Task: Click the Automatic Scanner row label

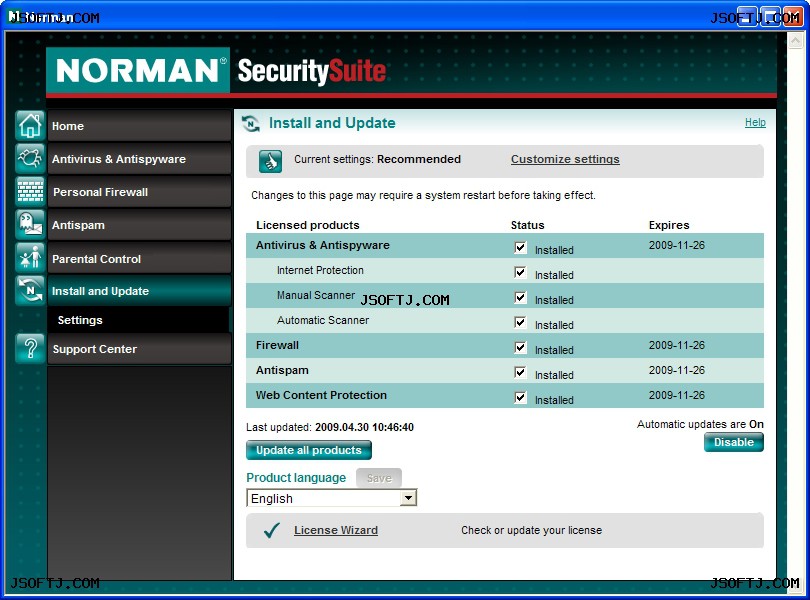Action: point(323,320)
